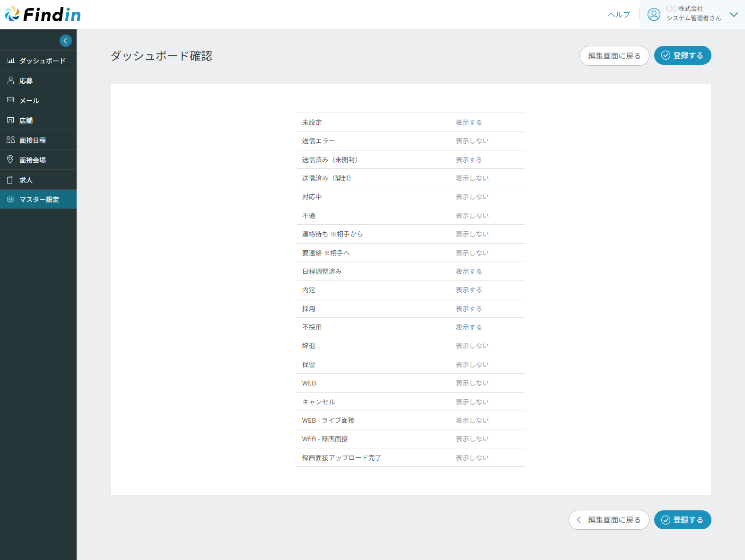Click the 面接日程 schedule icon

tap(10, 140)
